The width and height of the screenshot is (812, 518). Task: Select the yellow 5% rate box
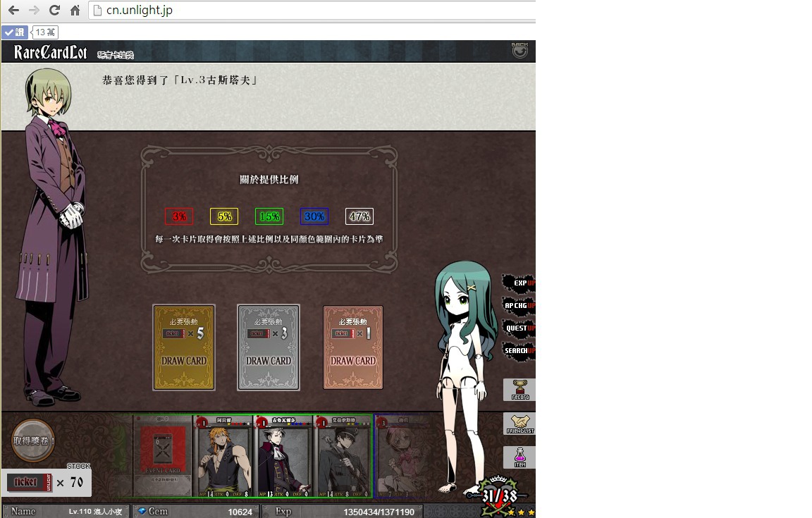(x=224, y=216)
